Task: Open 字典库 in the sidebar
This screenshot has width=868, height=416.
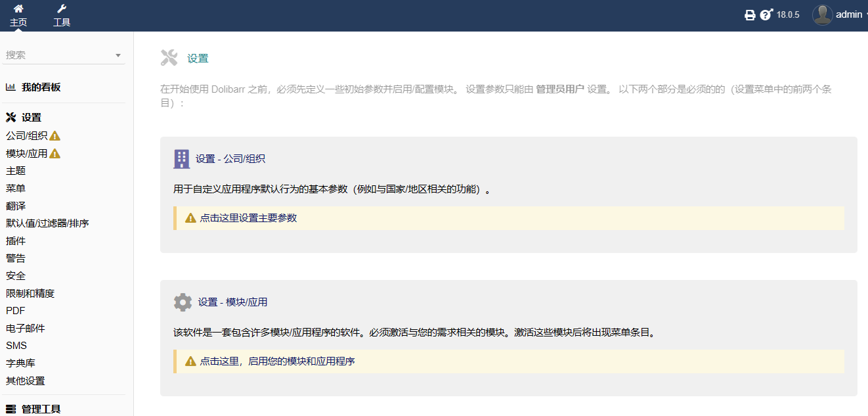Action: (21, 363)
